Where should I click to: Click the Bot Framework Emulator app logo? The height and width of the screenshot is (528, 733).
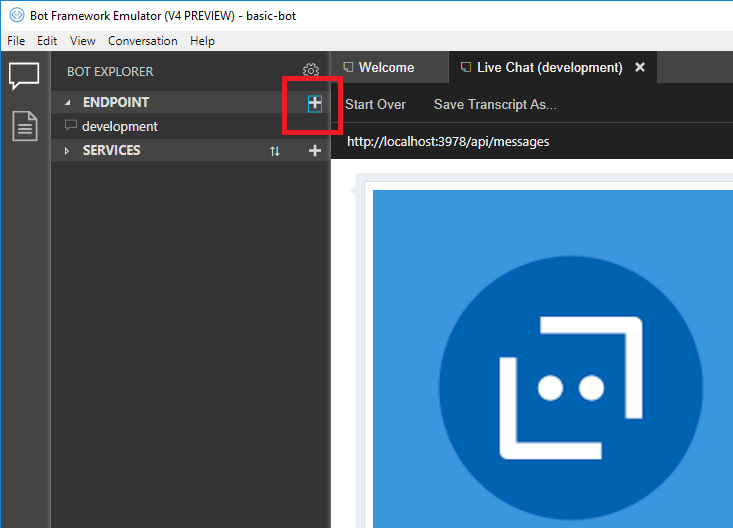point(17,15)
